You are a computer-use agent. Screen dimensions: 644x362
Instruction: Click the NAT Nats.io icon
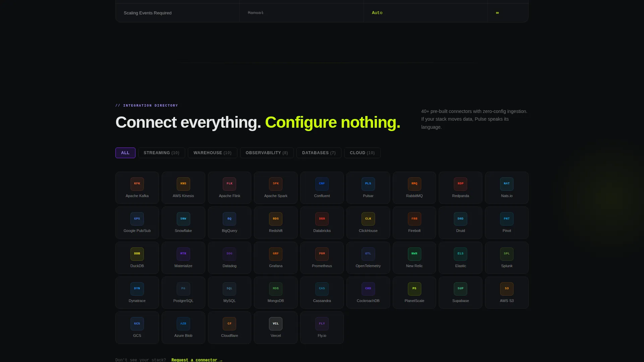tap(507, 184)
